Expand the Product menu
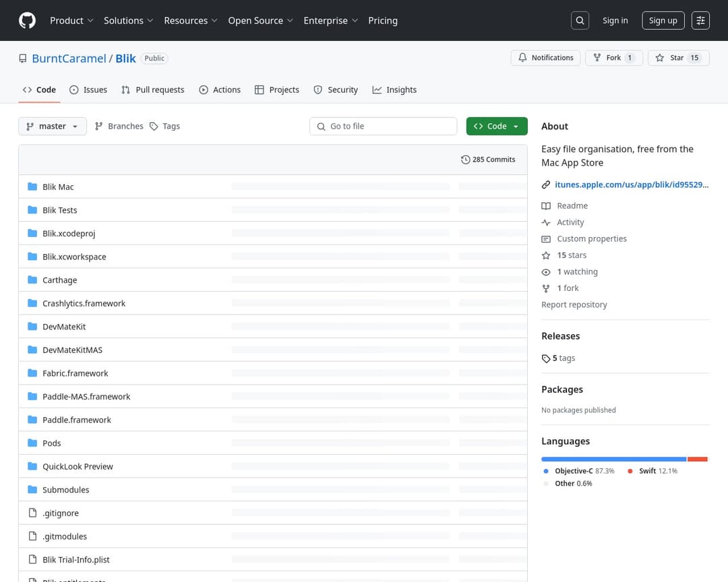The image size is (728, 582). click(71, 20)
